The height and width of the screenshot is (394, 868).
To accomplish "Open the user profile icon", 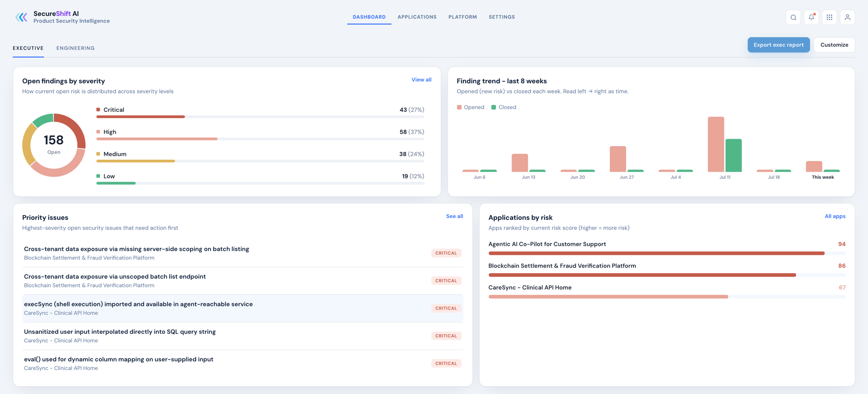I will tap(847, 17).
